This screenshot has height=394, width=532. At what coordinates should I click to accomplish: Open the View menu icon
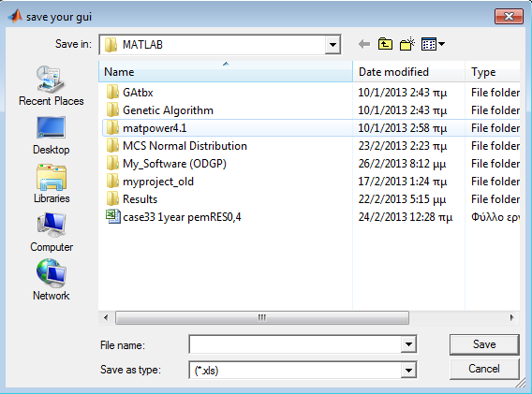point(433,44)
